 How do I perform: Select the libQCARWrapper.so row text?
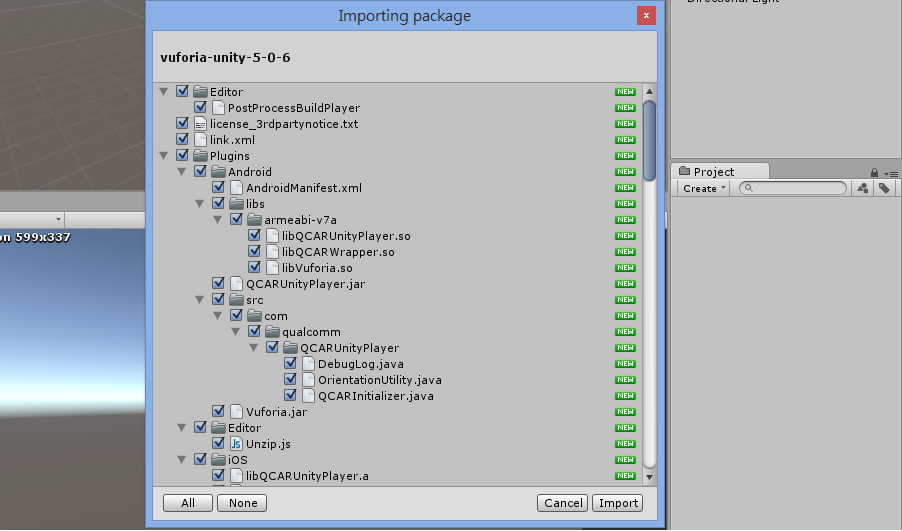(x=338, y=252)
